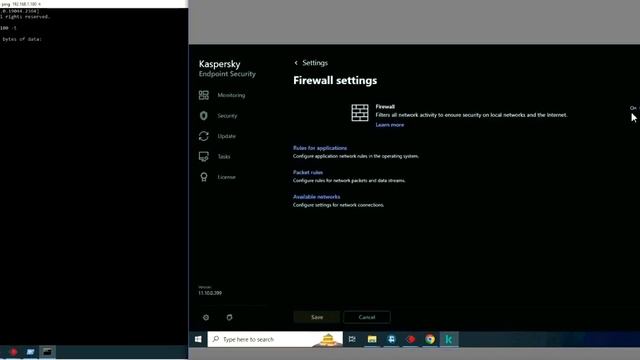The height and width of the screenshot is (360, 640).
Task: Click the Type here to search box
Action: tap(275, 339)
